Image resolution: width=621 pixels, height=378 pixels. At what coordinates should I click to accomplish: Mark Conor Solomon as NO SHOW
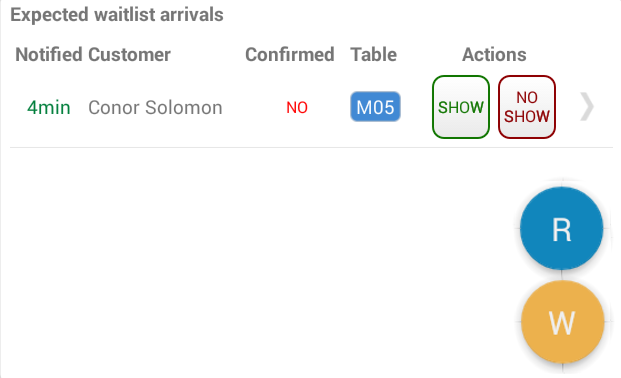click(527, 107)
